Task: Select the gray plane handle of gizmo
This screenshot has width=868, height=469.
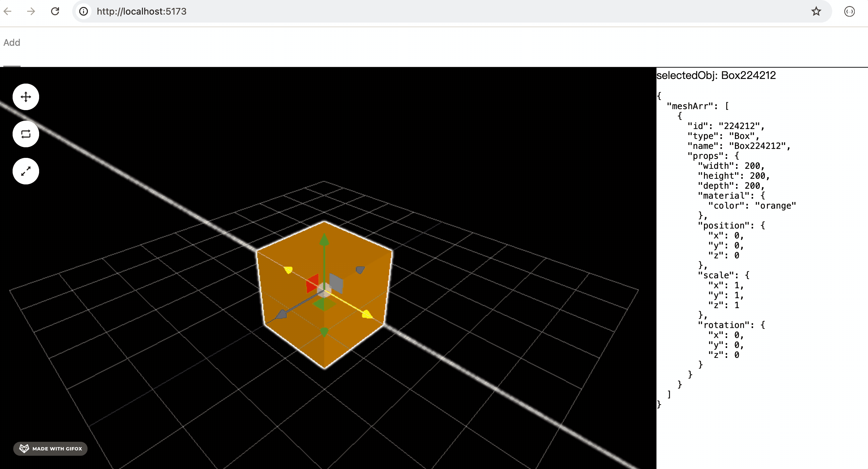Action: pos(336,283)
